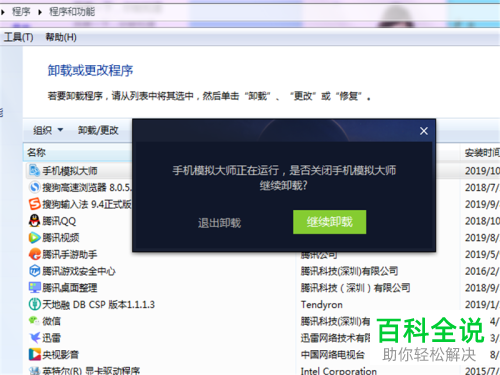Click 程序和功能 in the breadcrumb path
The width and height of the screenshot is (500, 375).
(x=72, y=12)
